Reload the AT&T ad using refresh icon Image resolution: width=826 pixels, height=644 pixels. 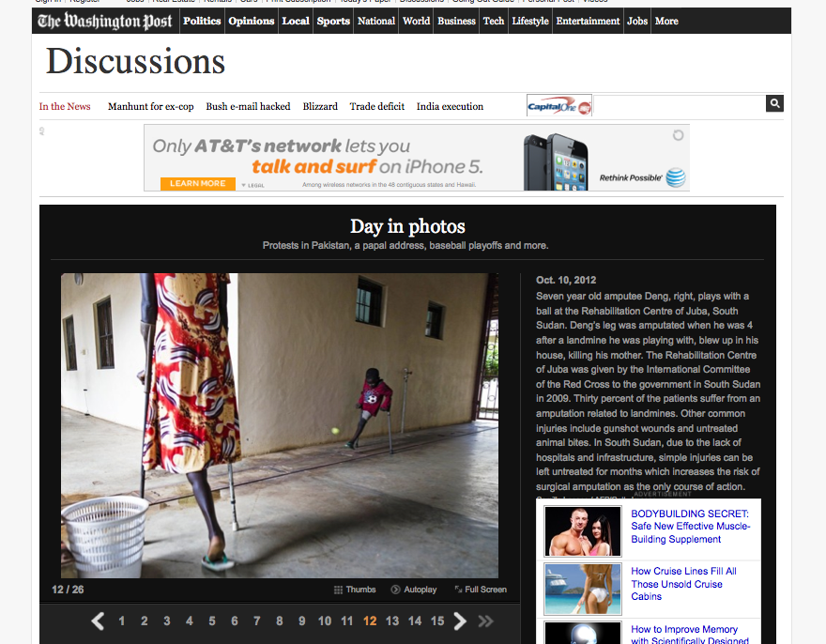coord(678,135)
